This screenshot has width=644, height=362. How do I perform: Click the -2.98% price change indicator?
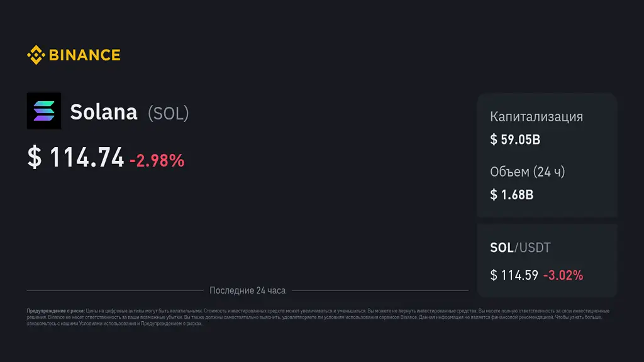(157, 160)
